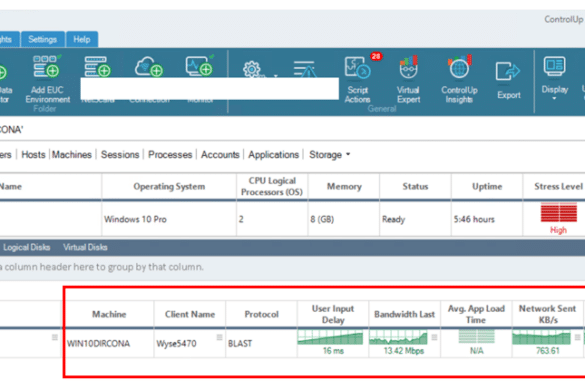Select the Virtual Disks tab
585x390 pixels.
pyautogui.click(x=85, y=247)
